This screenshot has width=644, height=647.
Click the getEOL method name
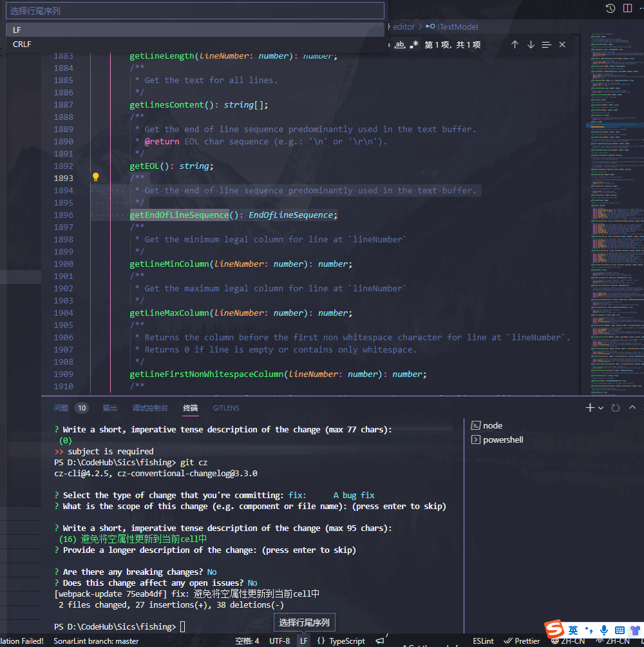144,166
